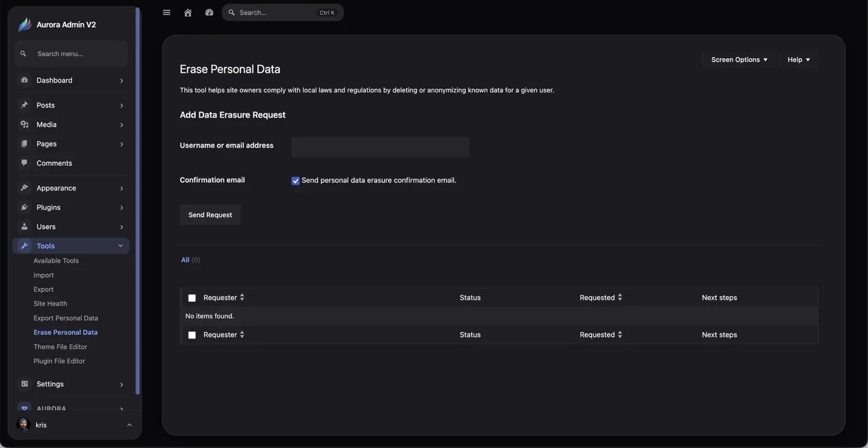Viewport: 868px width, 448px height.
Task: Click the Tools wrench icon in sidebar
Action: tap(25, 246)
